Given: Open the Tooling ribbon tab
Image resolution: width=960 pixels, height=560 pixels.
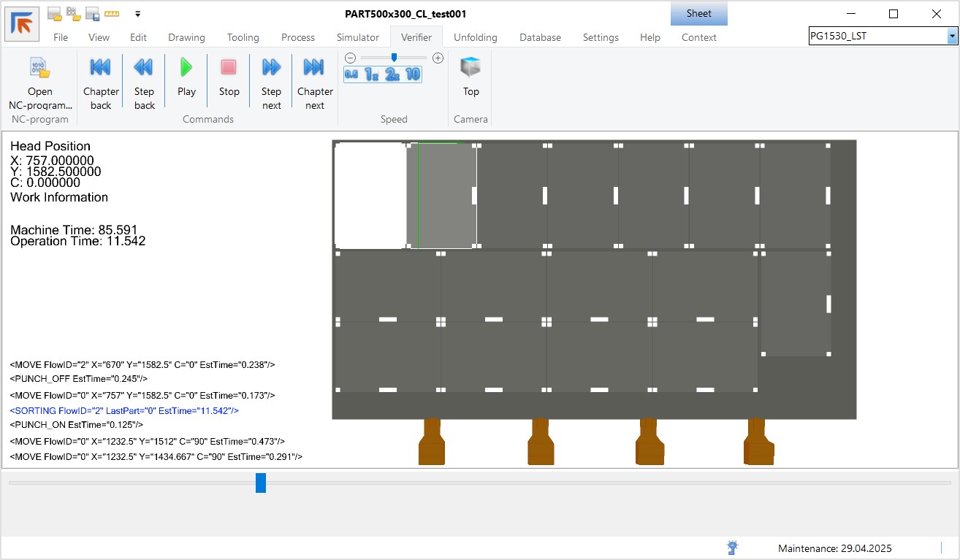Looking at the screenshot, I should click(243, 37).
